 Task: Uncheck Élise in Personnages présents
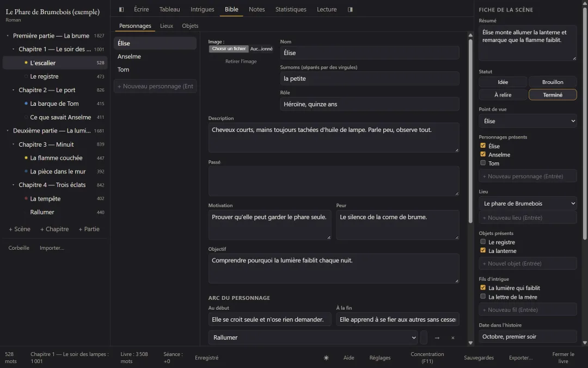[483, 146]
